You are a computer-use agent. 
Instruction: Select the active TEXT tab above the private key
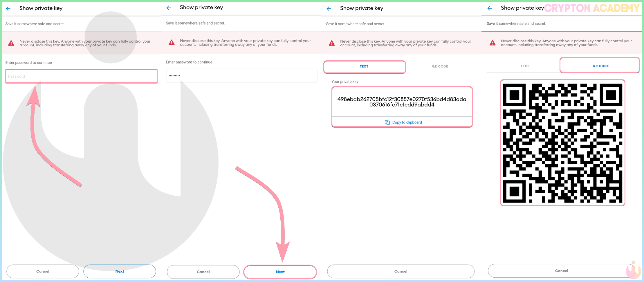pyautogui.click(x=364, y=67)
